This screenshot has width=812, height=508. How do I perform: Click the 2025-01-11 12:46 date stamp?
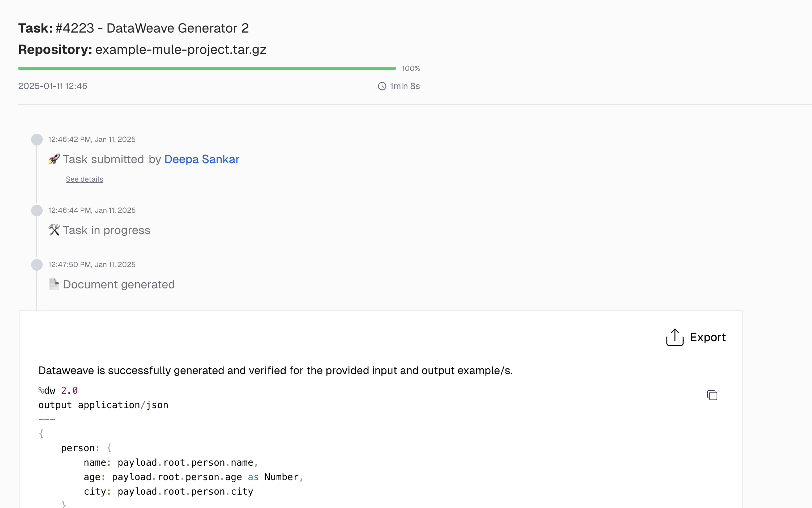pos(53,86)
